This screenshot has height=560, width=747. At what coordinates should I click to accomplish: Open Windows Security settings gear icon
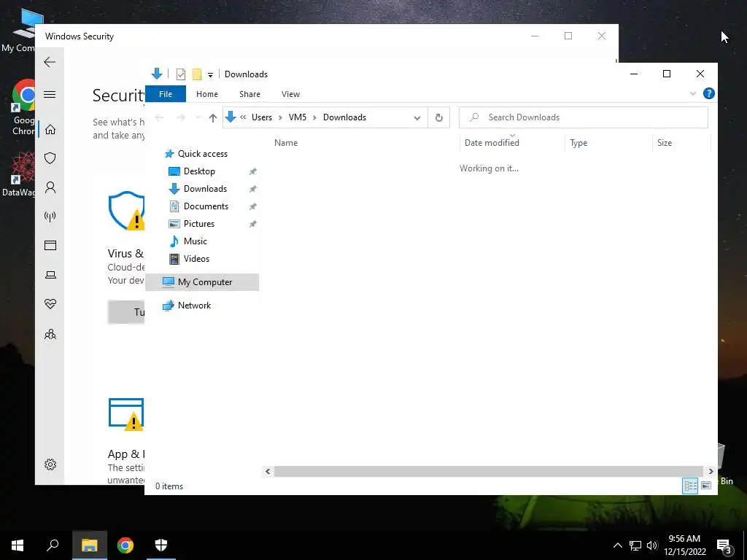coord(50,464)
